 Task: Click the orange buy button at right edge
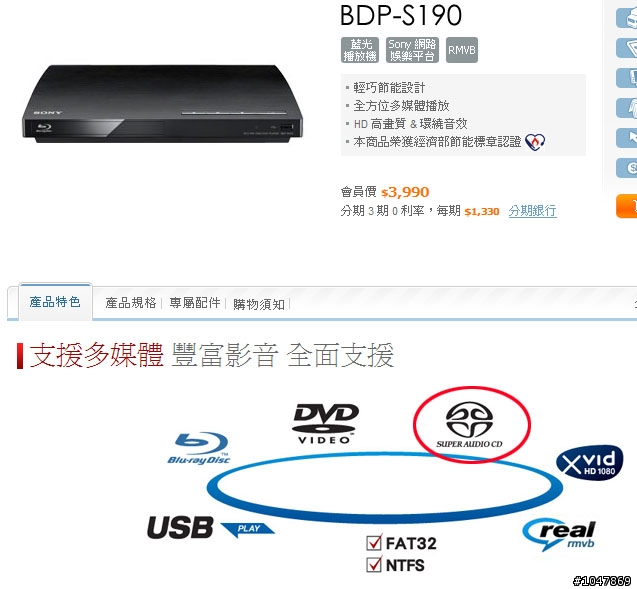(x=626, y=206)
